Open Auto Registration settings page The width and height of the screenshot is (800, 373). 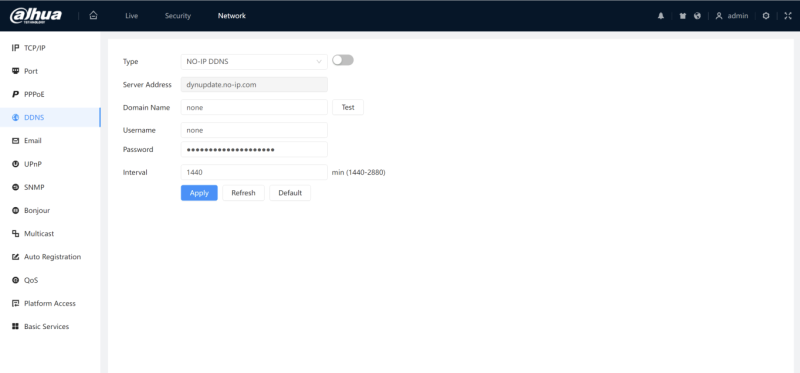[50, 257]
